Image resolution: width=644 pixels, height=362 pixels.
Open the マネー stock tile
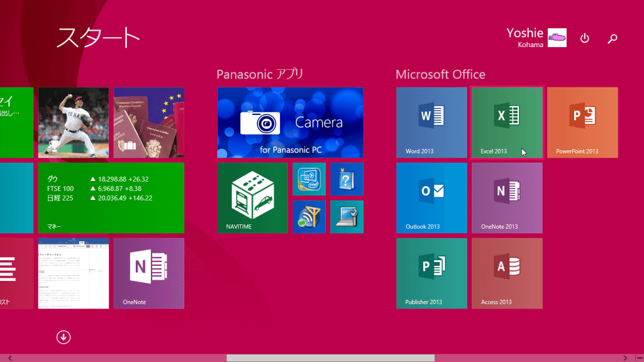(111, 198)
